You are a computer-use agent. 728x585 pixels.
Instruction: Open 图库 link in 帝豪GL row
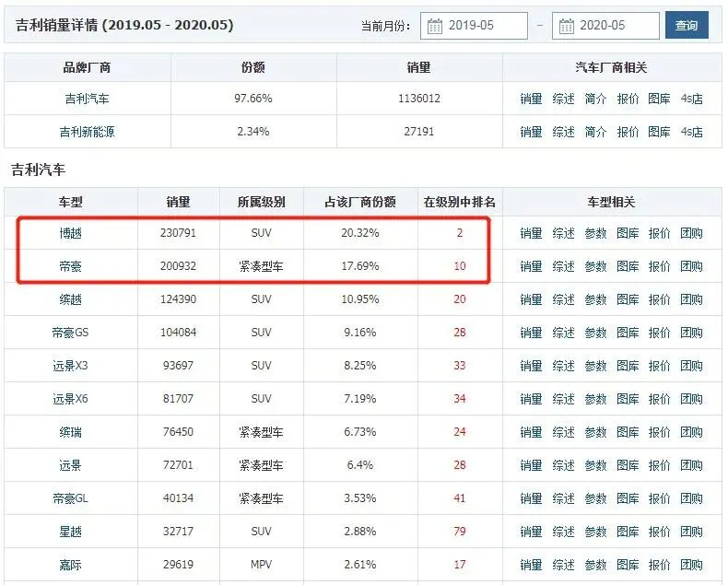628,498
